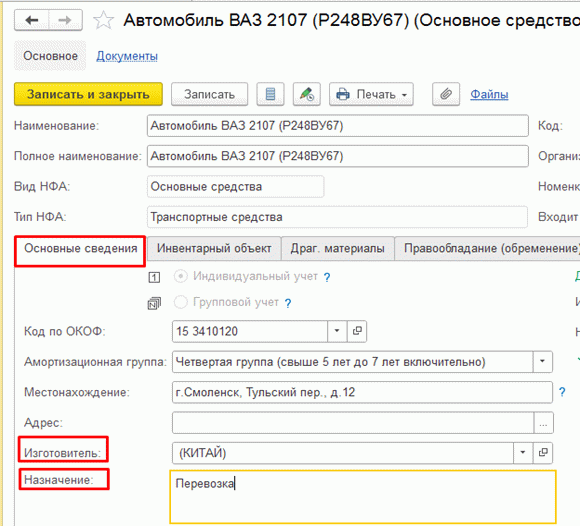Select the Групповой учет radio button
The height and width of the screenshot is (526, 580).
(x=181, y=302)
